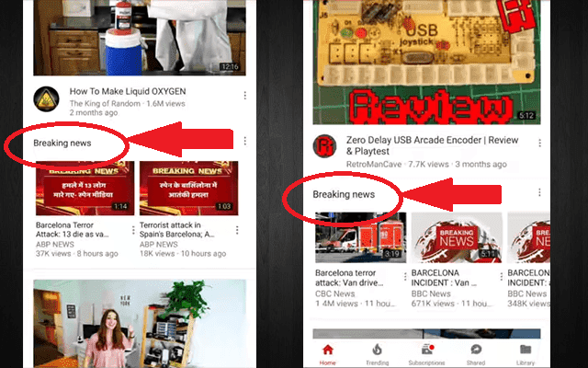Open options menu for How To Make Liquid OXYGEN
Viewport: 588px width, 368px height.
[x=245, y=96]
